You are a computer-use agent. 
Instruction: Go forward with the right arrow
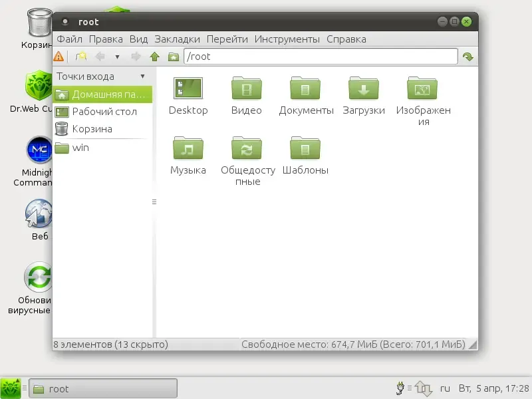pos(136,57)
